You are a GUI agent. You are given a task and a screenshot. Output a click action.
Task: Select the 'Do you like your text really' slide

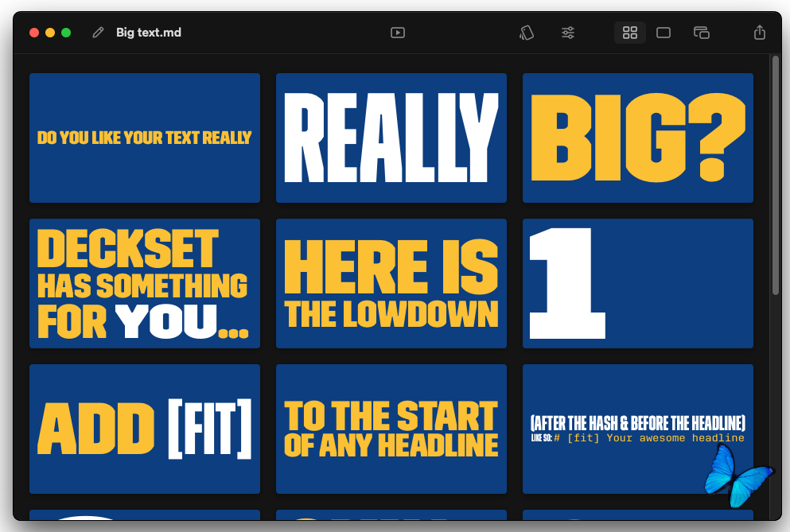point(145,138)
